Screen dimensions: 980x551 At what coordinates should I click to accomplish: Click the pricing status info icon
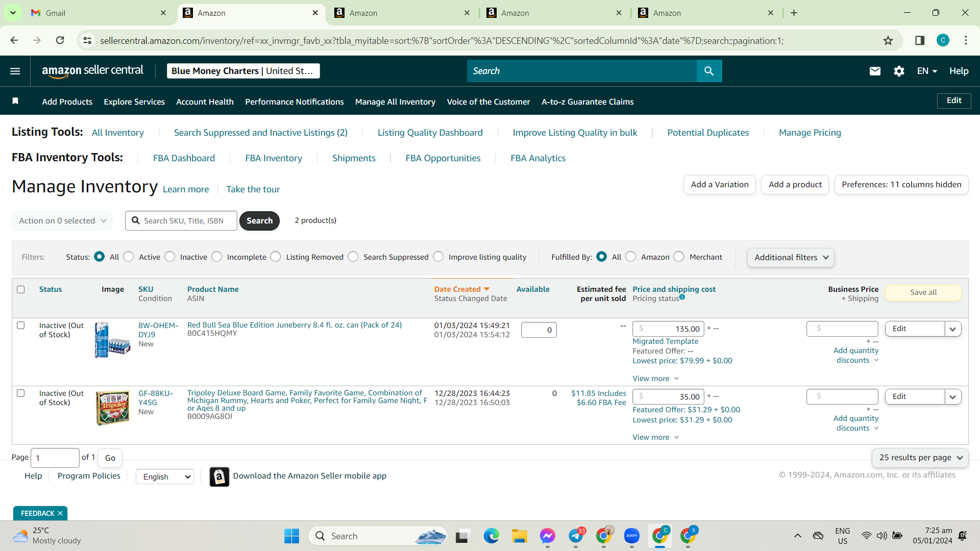[682, 297]
